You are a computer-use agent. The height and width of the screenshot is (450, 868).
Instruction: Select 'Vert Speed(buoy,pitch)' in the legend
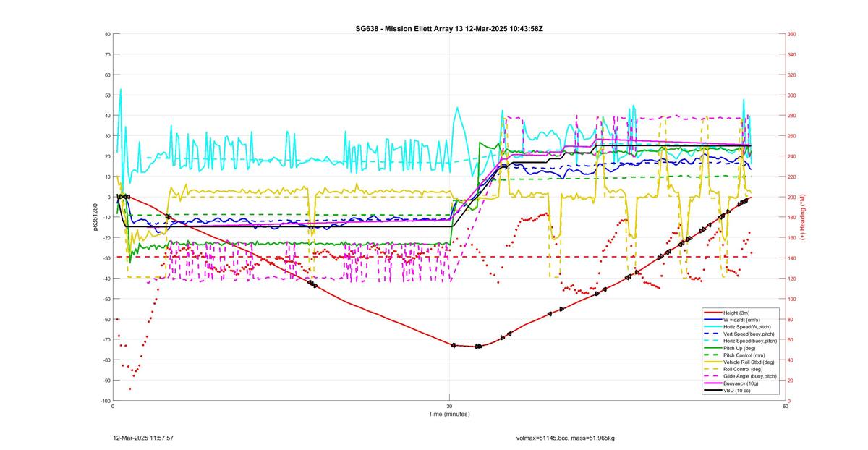pyautogui.click(x=749, y=334)
